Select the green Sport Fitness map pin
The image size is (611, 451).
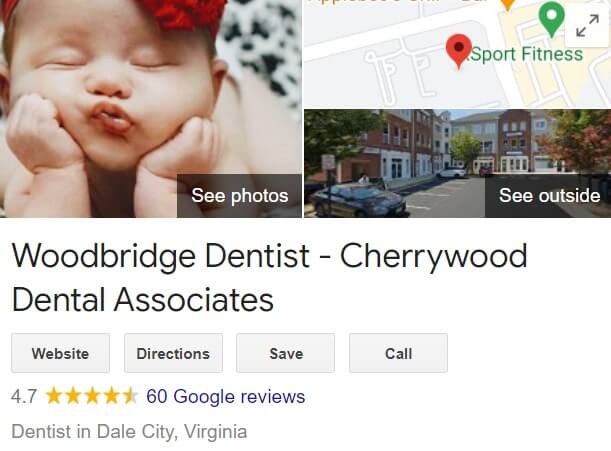click(x=551, y=18)
